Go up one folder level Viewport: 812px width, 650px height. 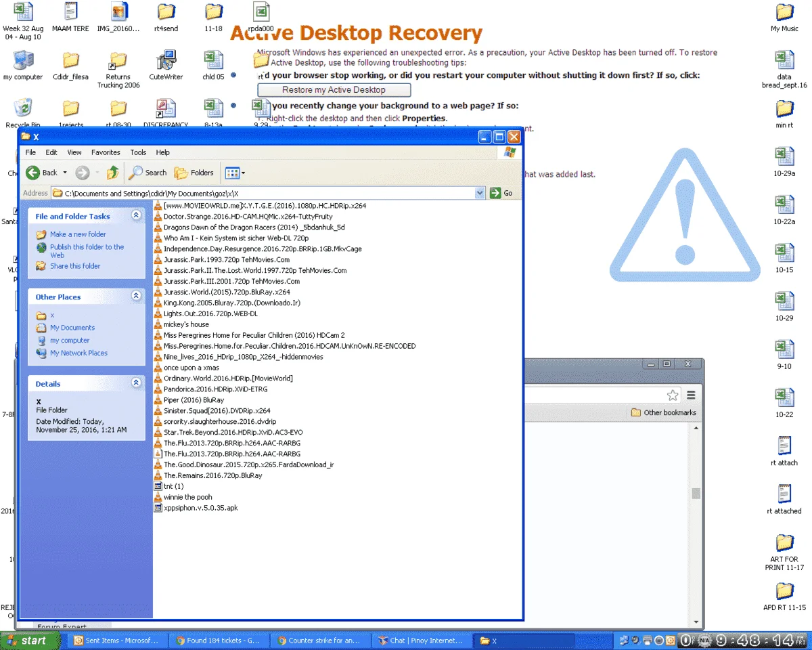pos(113,173)
